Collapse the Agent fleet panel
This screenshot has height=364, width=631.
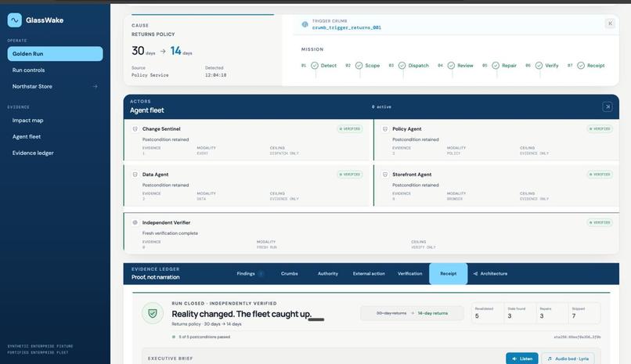(x=608, y=106)
